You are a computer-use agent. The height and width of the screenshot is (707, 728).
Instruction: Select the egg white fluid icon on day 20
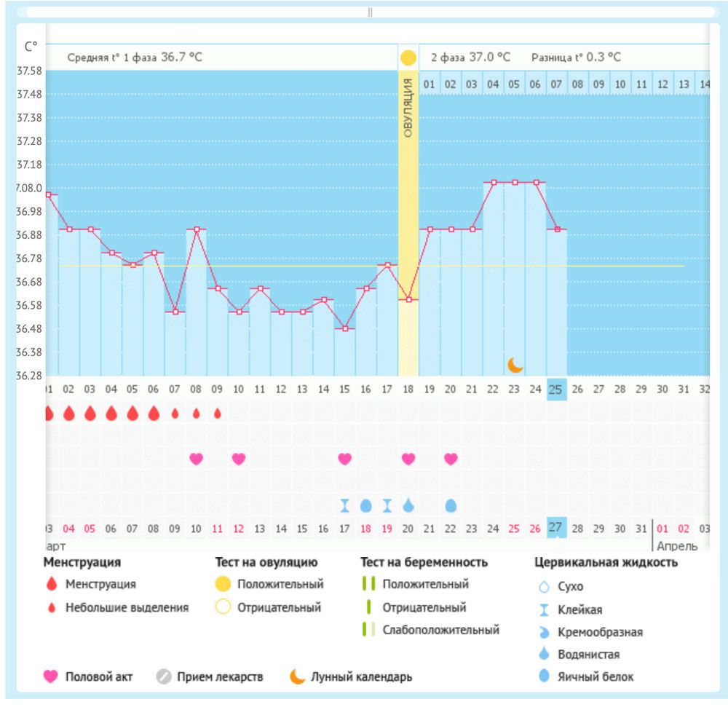451,505
